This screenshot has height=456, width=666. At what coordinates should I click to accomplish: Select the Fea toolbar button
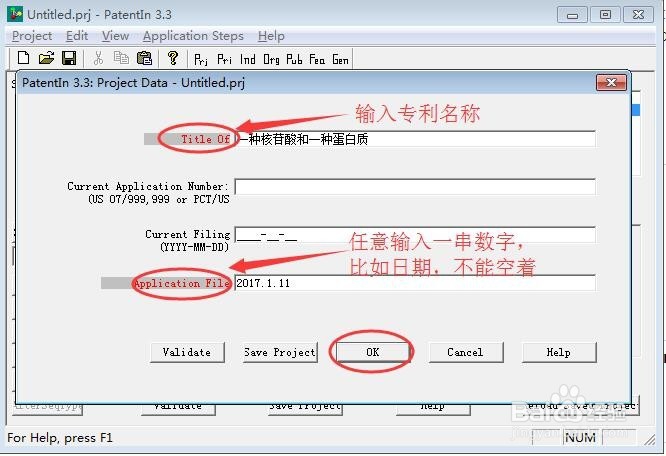tap(317, 59)
